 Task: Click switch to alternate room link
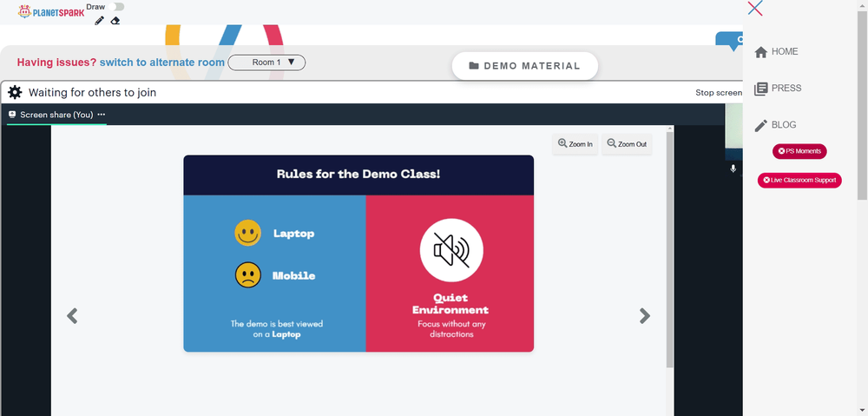tap(162, 62)
